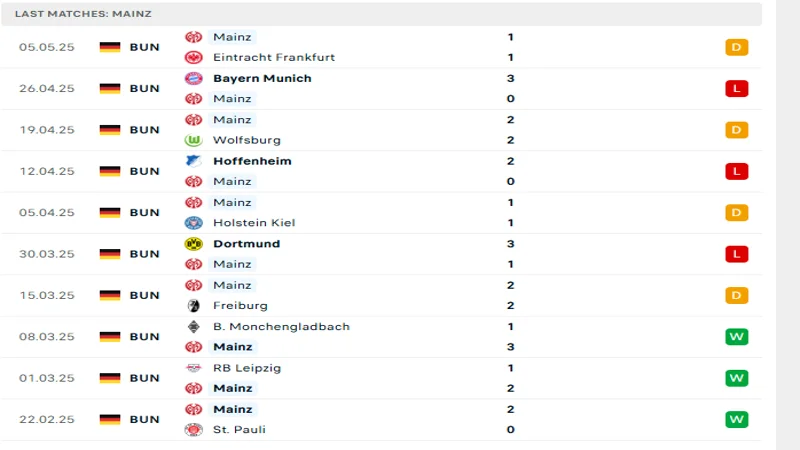Click the St. Pauli club crest
The width and height of the screenshot is (800, 450).
coord(194,430)
